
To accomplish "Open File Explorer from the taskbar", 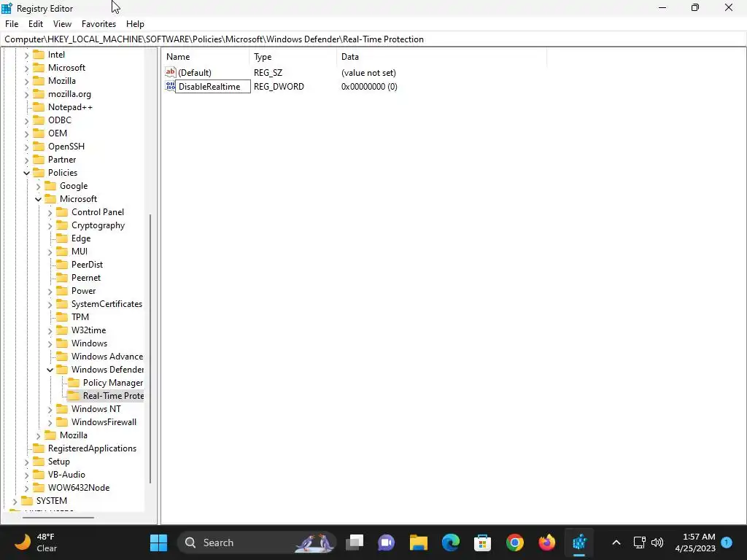I will [x=418, y=542].
